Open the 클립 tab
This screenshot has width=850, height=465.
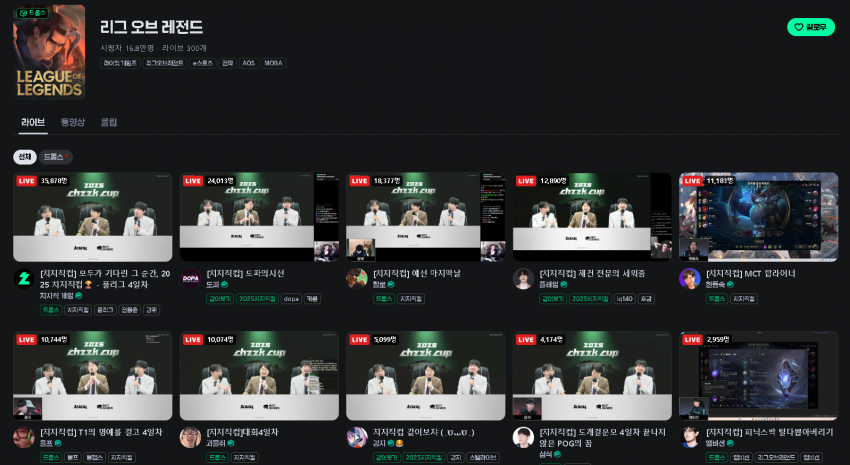[x=109, y=122]
